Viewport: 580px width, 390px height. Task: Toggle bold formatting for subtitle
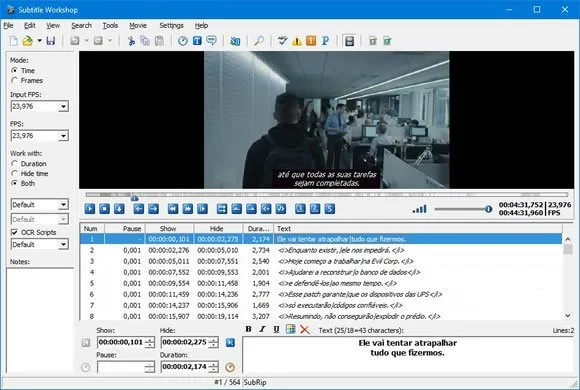click(x=249, y=329)
